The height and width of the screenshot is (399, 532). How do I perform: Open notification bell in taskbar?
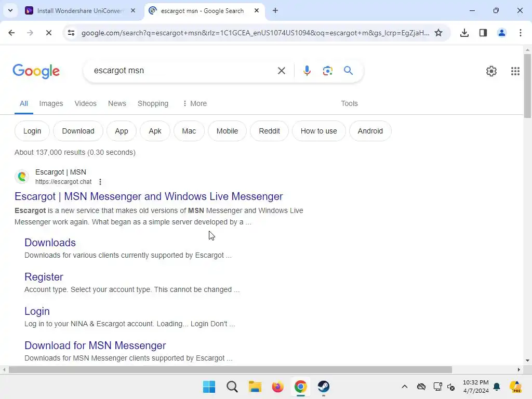tap(497, 387)
